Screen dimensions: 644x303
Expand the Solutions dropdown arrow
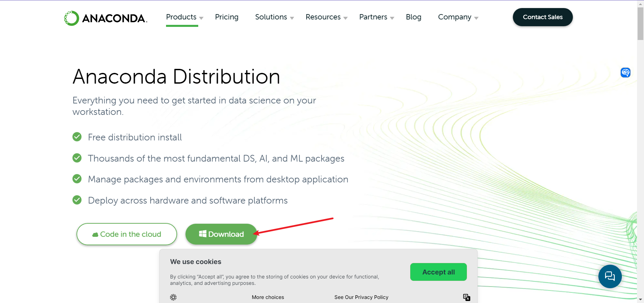292,18
